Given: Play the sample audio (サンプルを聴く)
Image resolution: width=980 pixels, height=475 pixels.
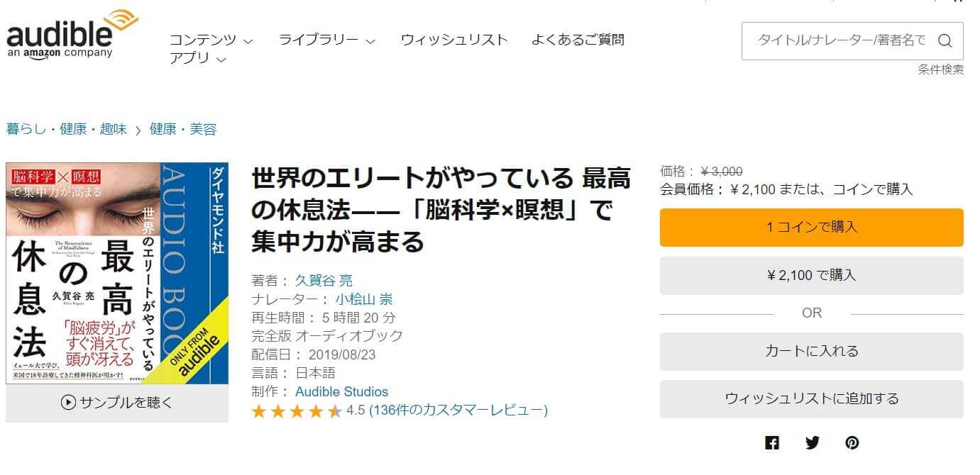Looking at the screenshot, I should coord(117,403).
